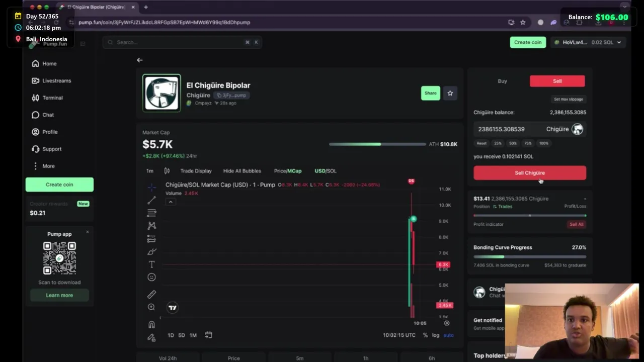644x362 pixels.
Task: Select the crosshair cursor tool
Action: pyautogui.click(x=151, y=188)
